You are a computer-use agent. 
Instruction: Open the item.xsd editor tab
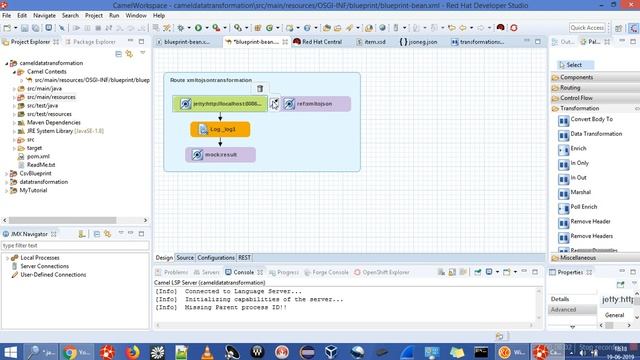371,42
